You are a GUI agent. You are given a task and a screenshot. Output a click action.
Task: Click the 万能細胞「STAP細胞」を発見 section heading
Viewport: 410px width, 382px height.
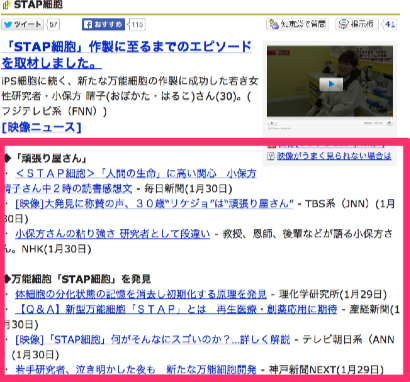pyautogui.click(x=81, y=279)
